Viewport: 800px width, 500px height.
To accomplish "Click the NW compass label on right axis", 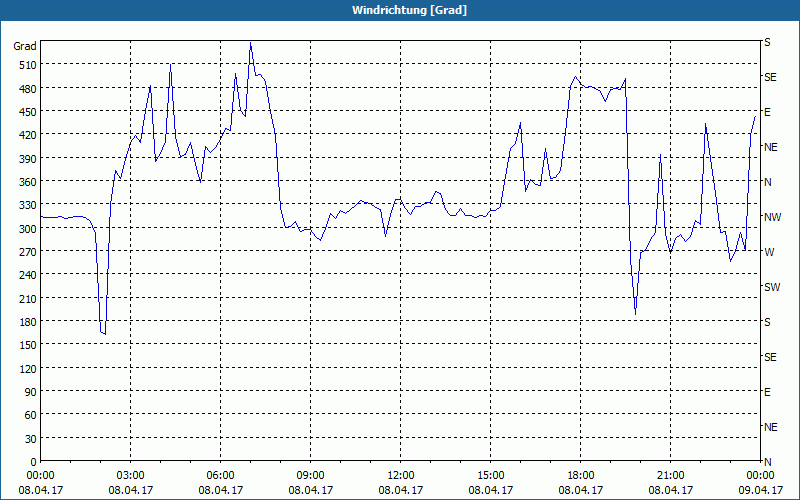I will tap(772, 217).
